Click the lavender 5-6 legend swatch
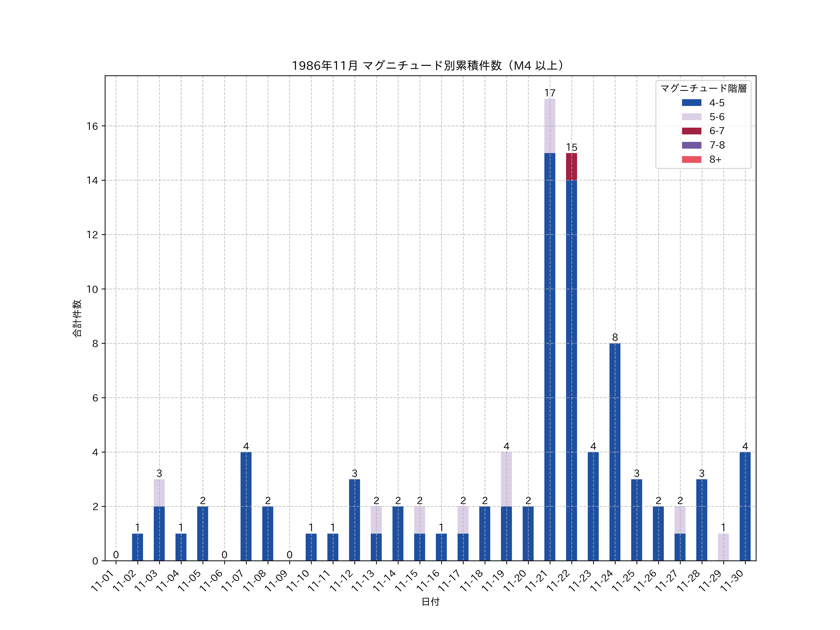The width and height of the screenshot is (840, 630). 692,117
